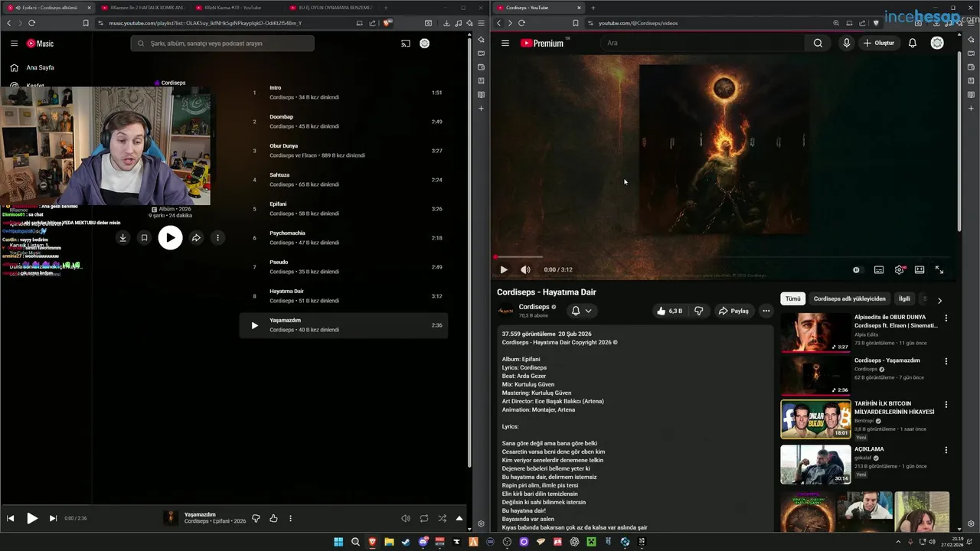Open a new tab in left browser window
Image resolution: width=980 pixels, height=551 pixels.
click(x=385, y=8)
